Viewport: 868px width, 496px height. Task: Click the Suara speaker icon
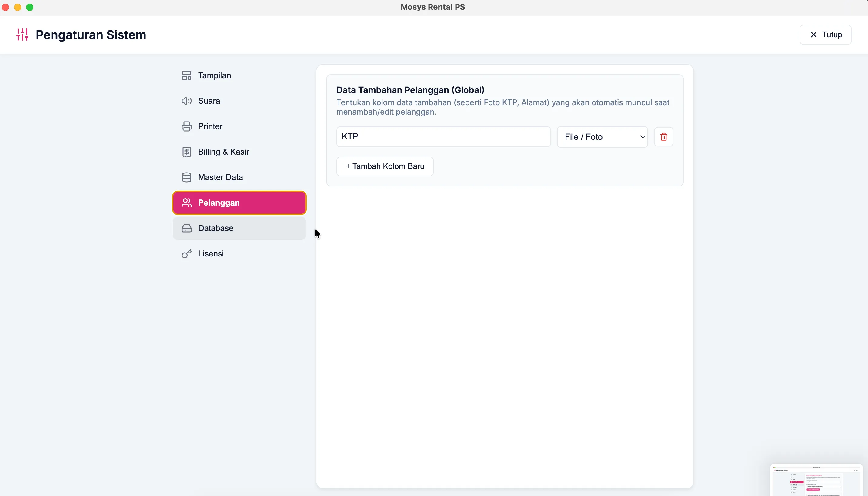[x=186, y=101]
